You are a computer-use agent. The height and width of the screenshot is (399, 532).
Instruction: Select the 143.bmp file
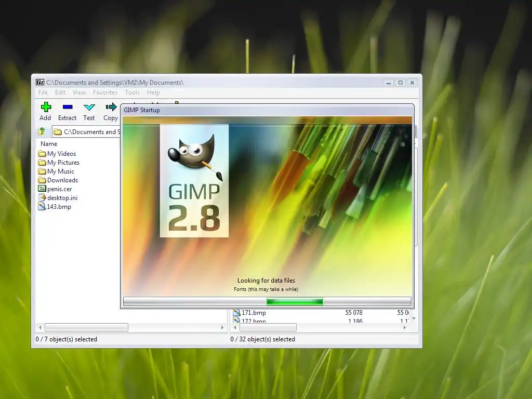tap(55, 207)
